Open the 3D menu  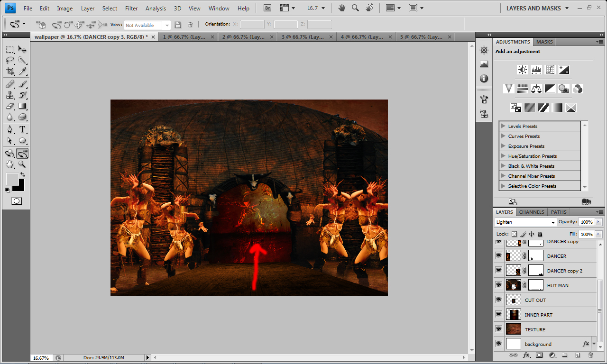click(x=177, y=8)
